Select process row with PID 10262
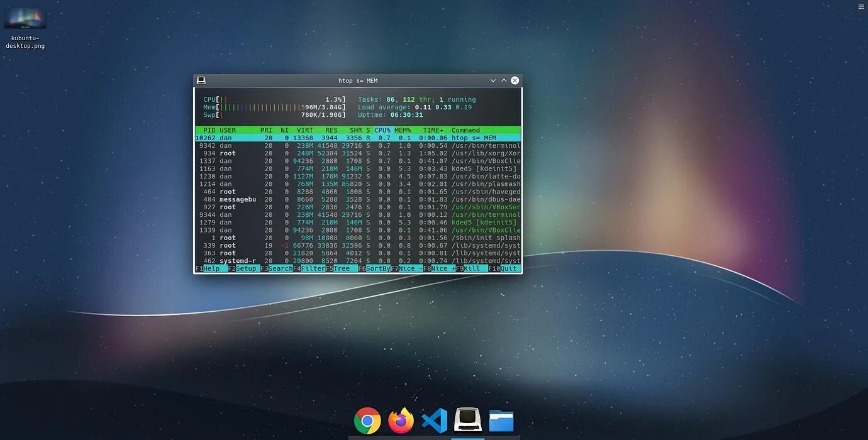 358,138
